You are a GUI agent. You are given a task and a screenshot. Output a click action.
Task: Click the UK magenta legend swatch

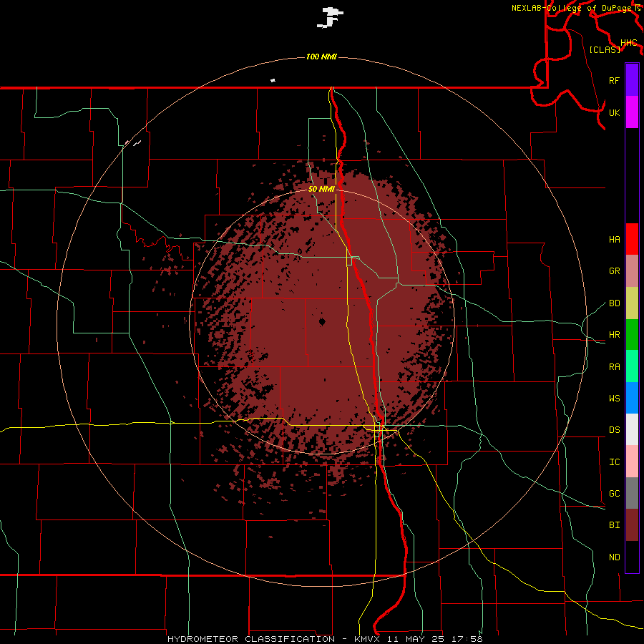[632, 112]
